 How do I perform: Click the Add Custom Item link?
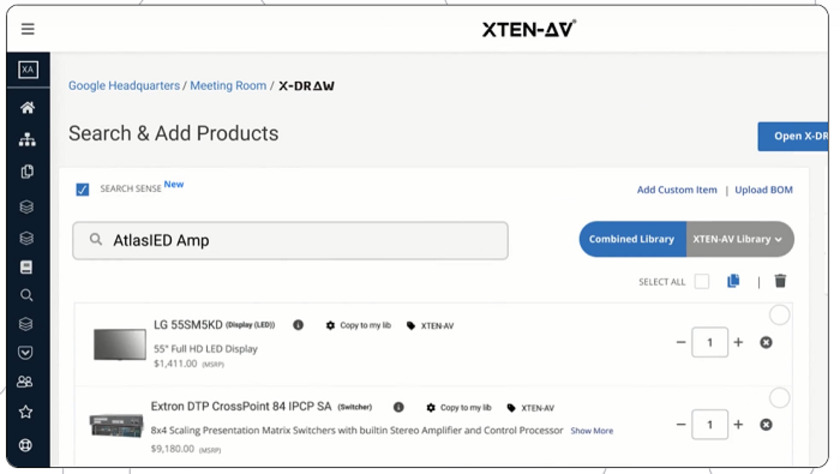(x=677, y=190)
